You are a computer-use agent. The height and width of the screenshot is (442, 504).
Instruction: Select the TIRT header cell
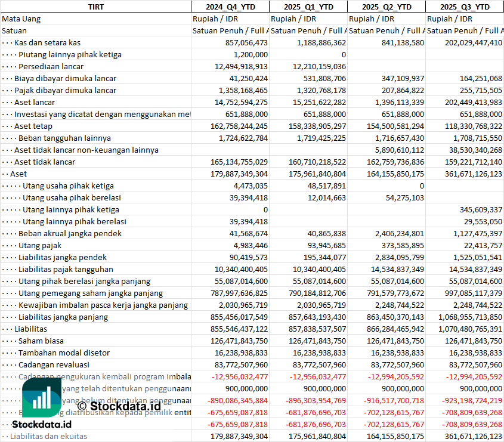click(95, 7)
